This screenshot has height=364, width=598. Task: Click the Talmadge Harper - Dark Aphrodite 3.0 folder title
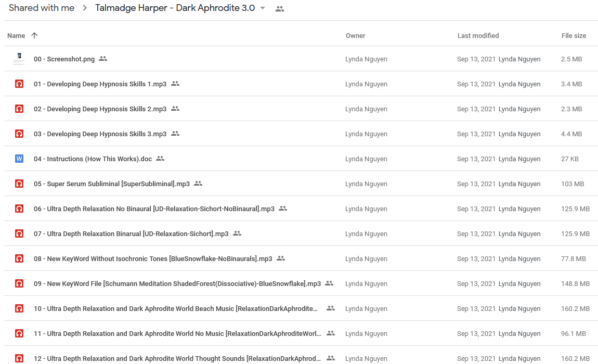[175, 8]
